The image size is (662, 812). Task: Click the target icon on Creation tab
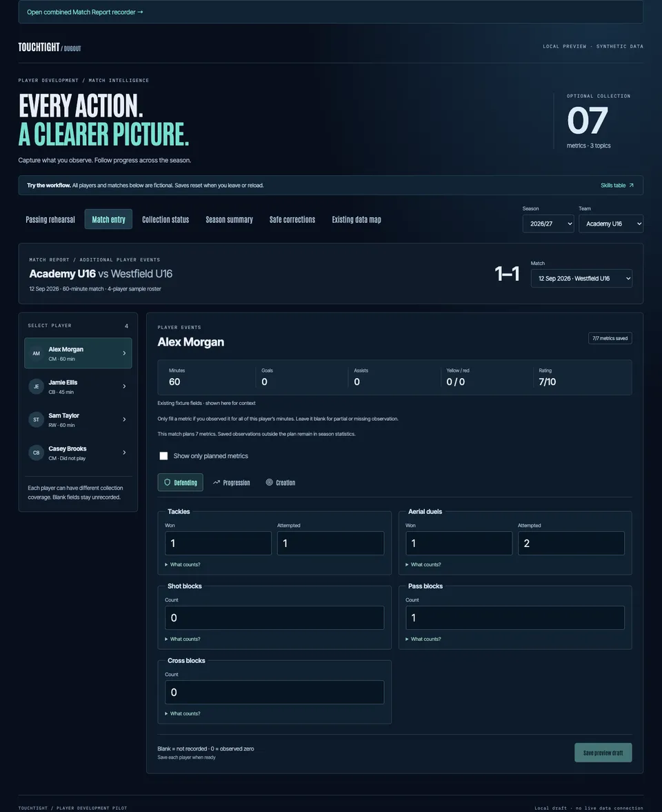tap(269, 482)
